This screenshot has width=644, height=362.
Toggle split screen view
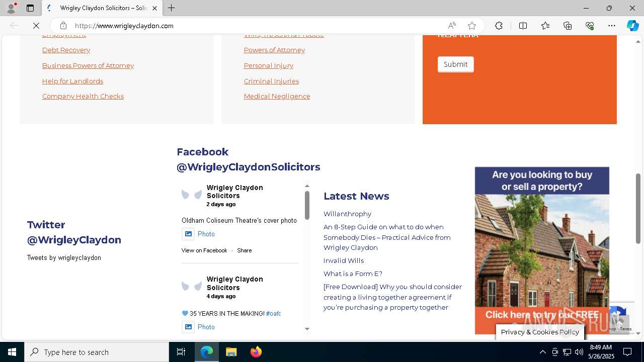pyautogui.click(x=523, y=26)
